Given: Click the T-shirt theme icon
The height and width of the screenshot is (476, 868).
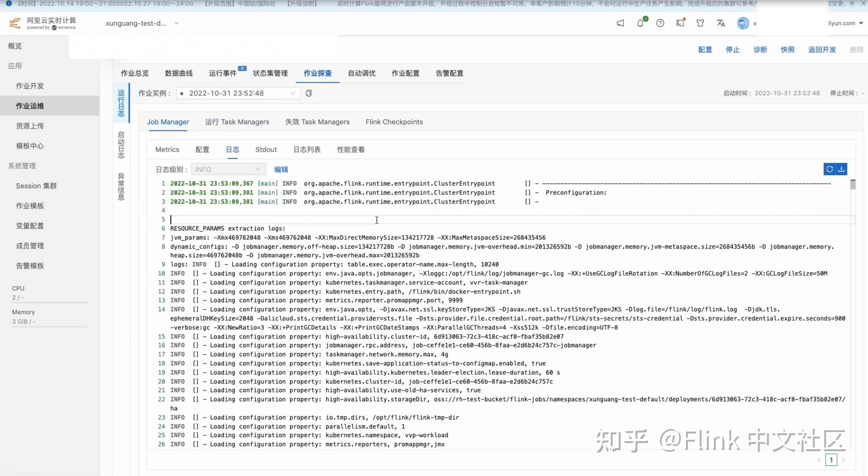Looking at the screenshot, I should coord(700,23).
